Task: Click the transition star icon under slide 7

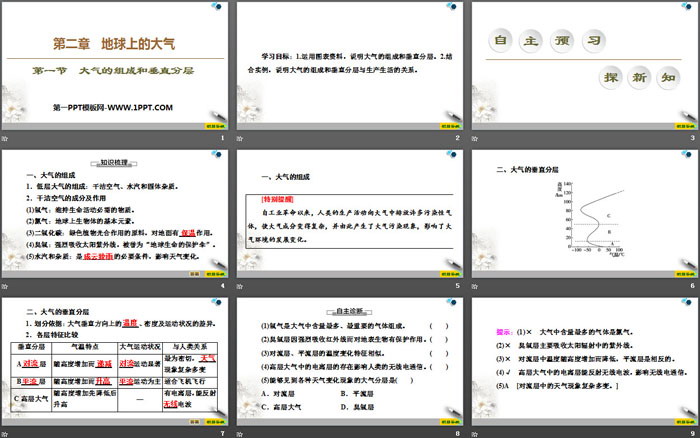Action: 6,433
